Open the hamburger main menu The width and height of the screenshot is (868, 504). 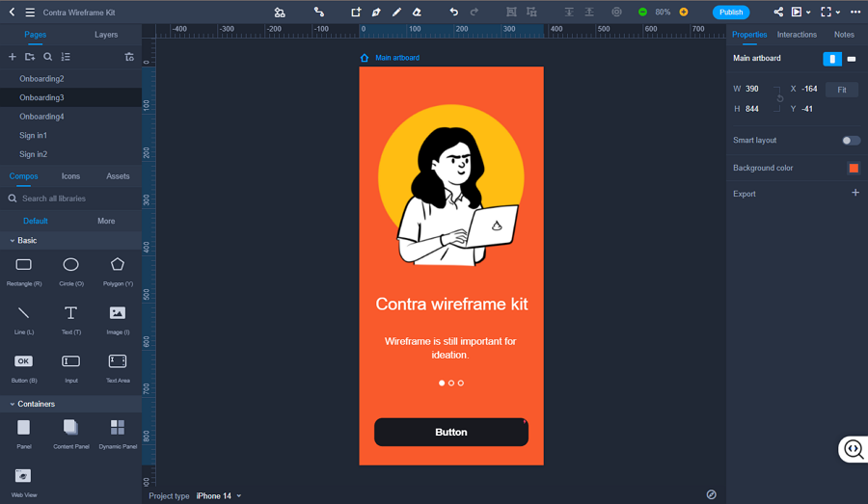point(30,13)
